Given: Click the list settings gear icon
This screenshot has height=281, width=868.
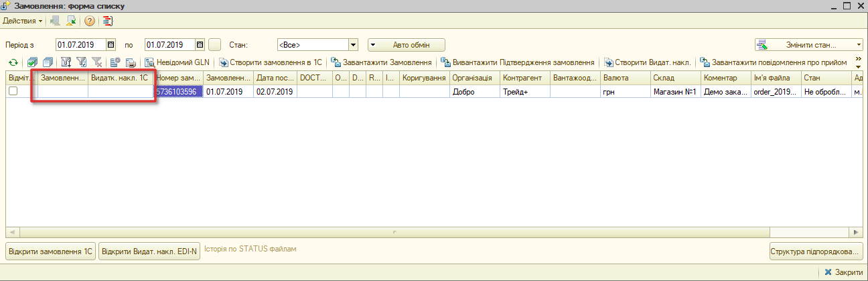Looking at the screenshot, I should pos(115,62).
